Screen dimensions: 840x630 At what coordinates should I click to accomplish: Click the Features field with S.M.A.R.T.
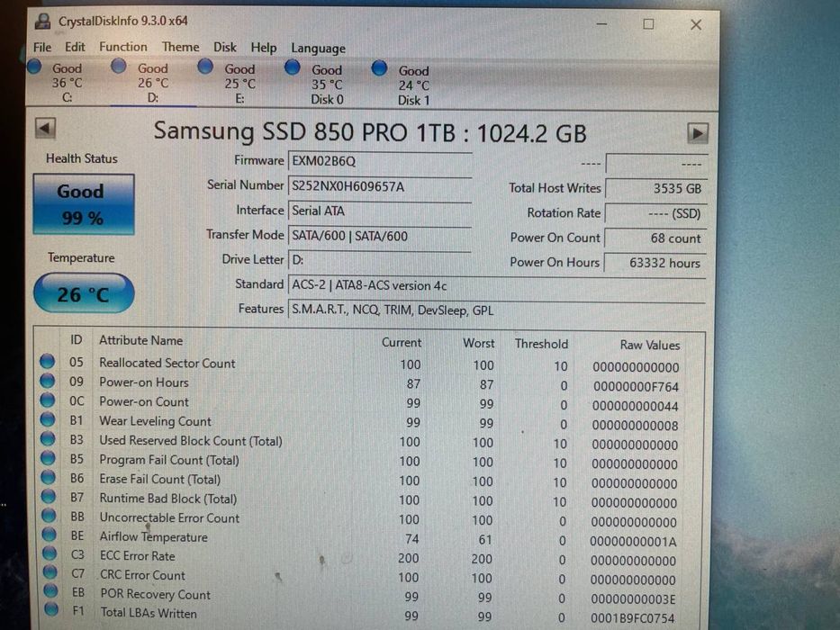(x=497, y=310)
